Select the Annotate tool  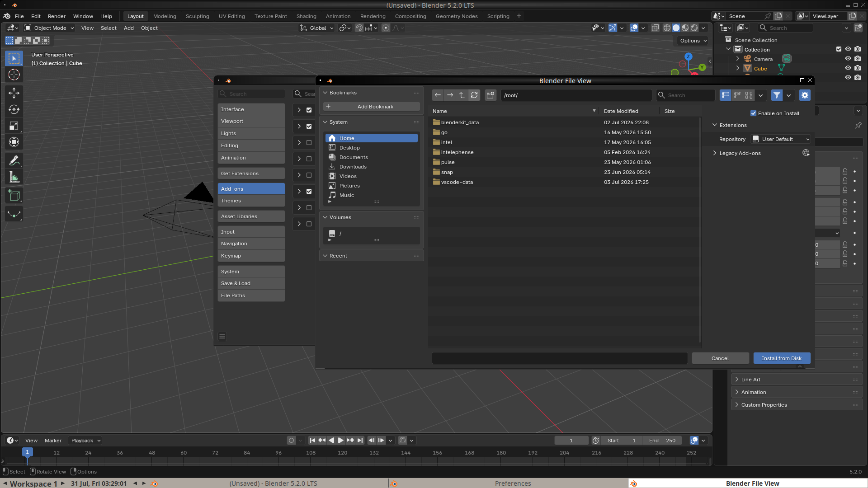14,160
